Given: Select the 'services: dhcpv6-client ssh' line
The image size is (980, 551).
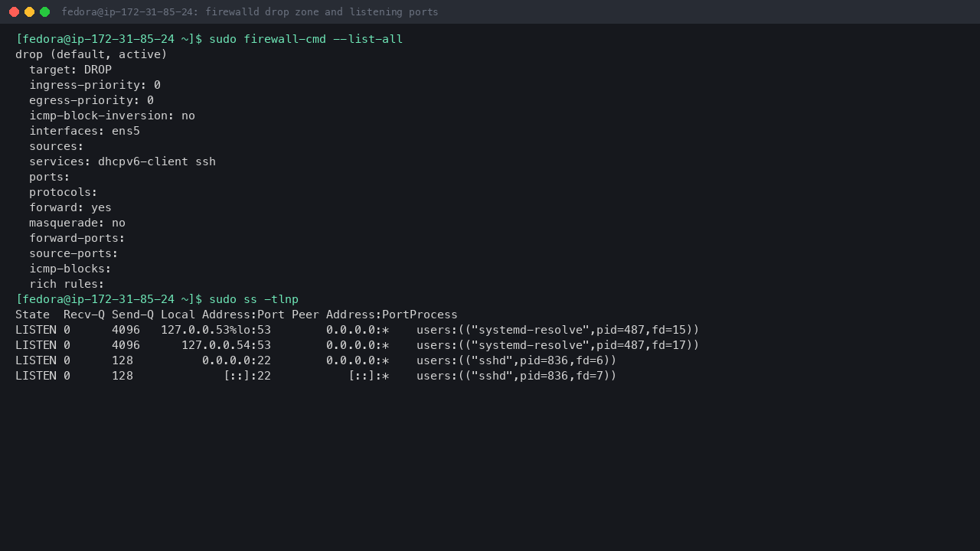Looking at the screenshot, I should pyautogui.click(x=122, y=161).
